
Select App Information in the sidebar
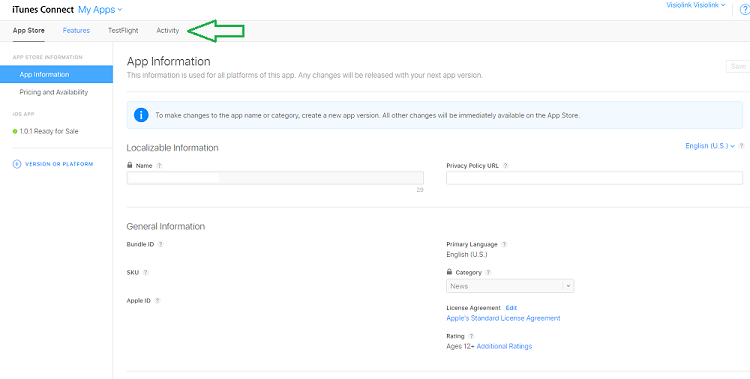tap(56, 75)
